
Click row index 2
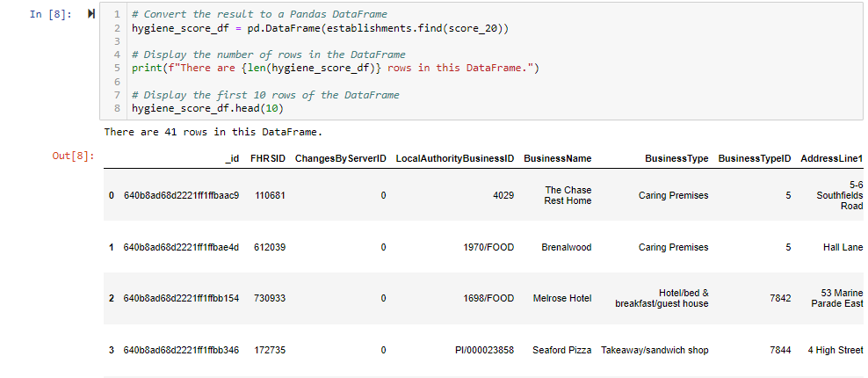coord(112,298)
